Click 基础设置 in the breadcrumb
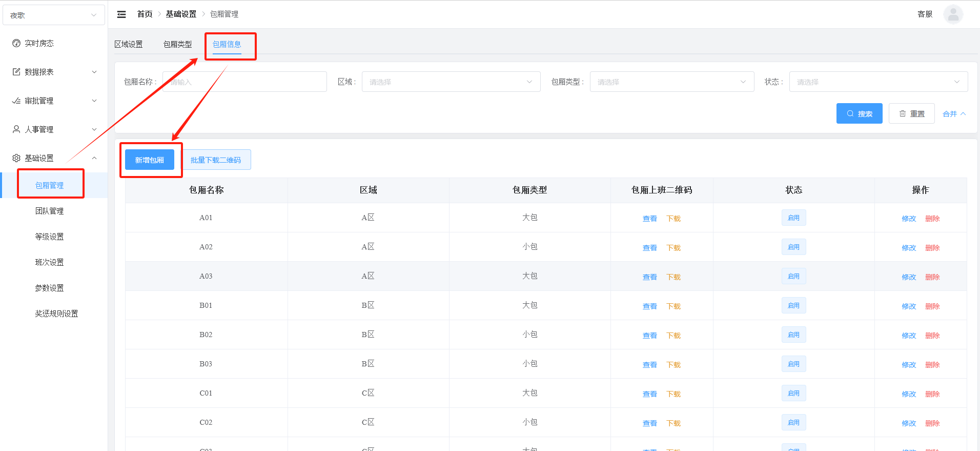The width and height of the screenshot is (980, 451). point(181,14)
